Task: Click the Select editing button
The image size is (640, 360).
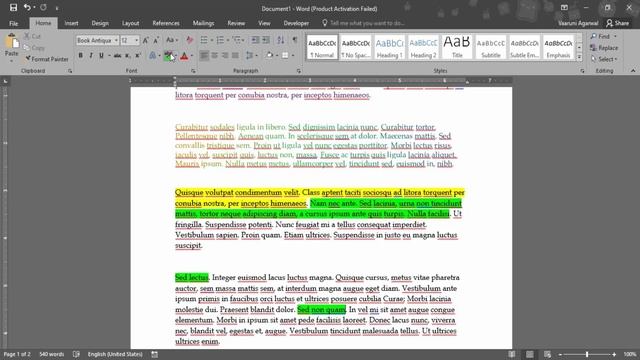Action: click(x=604, y=59)
